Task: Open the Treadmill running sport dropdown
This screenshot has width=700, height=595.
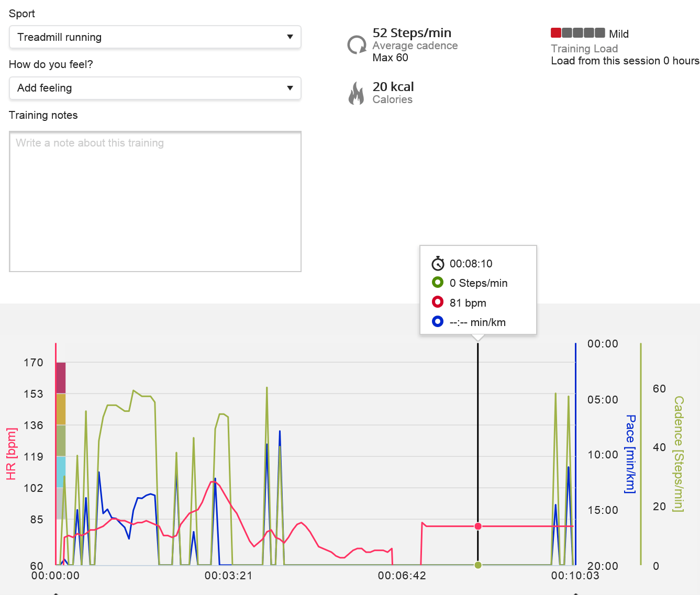Action: [x=155, y=37]
